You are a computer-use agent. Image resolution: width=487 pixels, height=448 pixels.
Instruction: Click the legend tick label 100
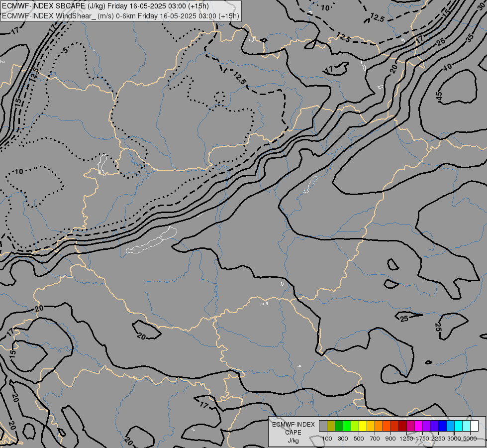[327, 439]
